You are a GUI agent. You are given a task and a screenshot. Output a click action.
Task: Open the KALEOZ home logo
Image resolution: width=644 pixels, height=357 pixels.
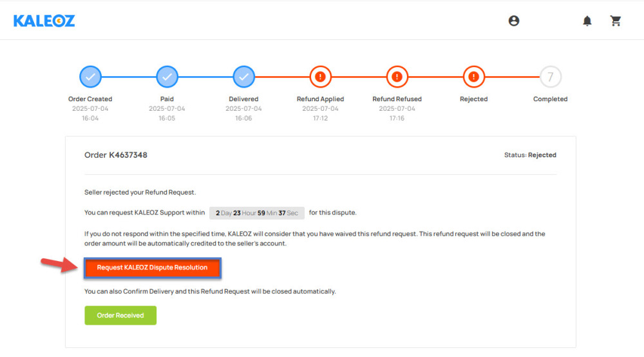click(44, 21)
